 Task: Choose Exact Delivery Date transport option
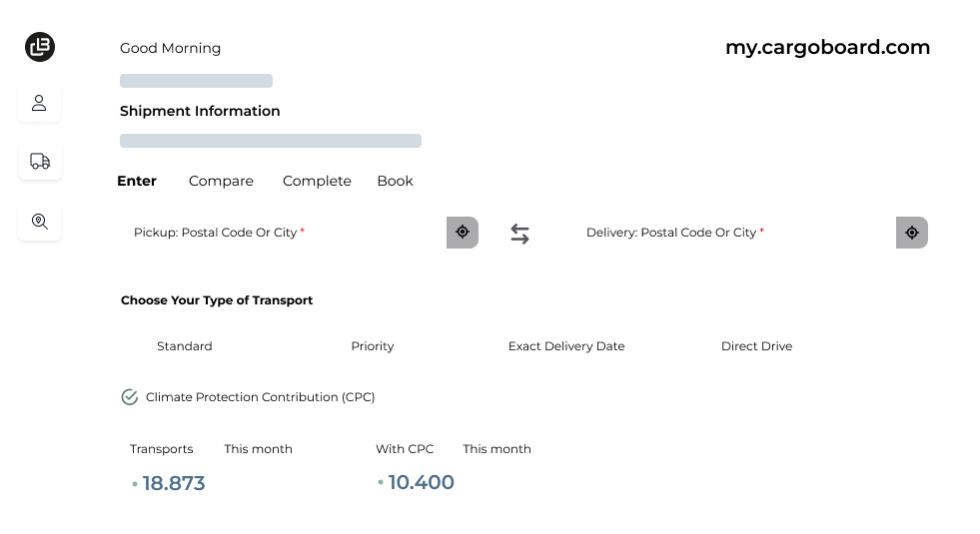[x=565, y=346]
